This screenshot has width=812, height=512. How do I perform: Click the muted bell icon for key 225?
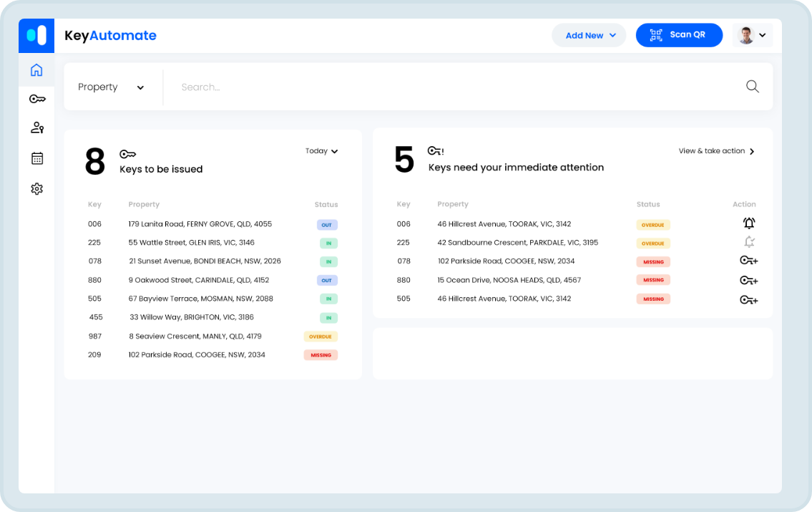pos(748,242)
